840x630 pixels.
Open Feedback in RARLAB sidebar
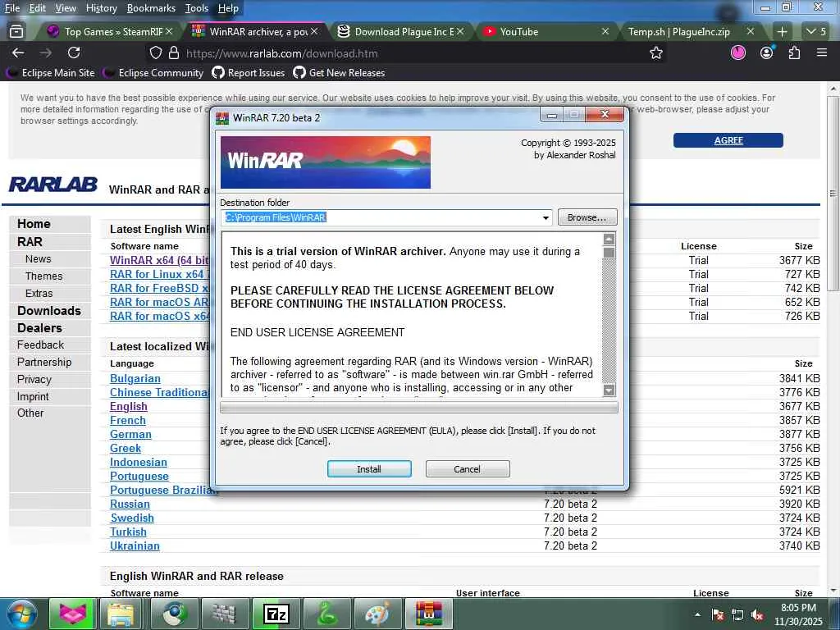(x=40, y=345)
